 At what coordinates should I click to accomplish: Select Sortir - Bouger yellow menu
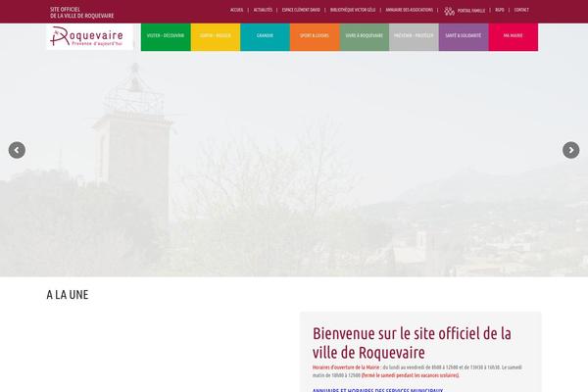[216, 37]
